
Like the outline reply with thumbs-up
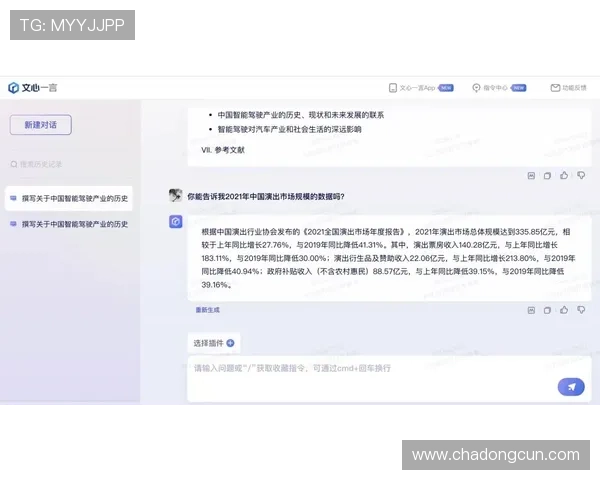(564, 175)
